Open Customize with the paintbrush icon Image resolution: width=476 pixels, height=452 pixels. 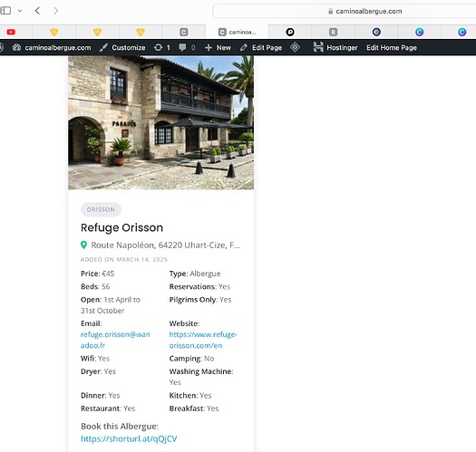(122, 48)
